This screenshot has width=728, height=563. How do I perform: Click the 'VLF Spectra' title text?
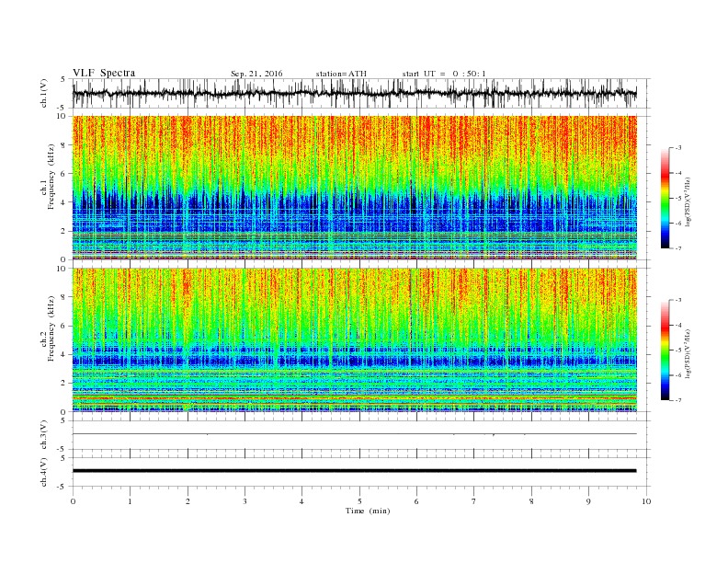click(104, 73)
